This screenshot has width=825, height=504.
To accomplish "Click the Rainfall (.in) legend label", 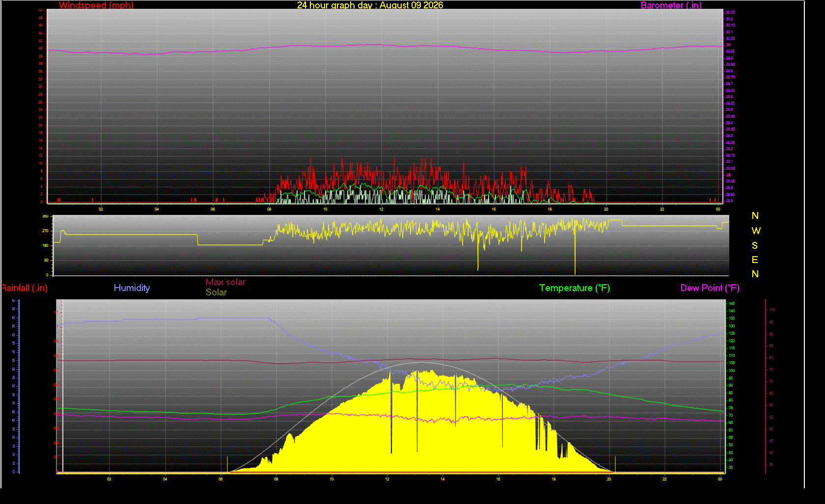I will pos(24,288).
